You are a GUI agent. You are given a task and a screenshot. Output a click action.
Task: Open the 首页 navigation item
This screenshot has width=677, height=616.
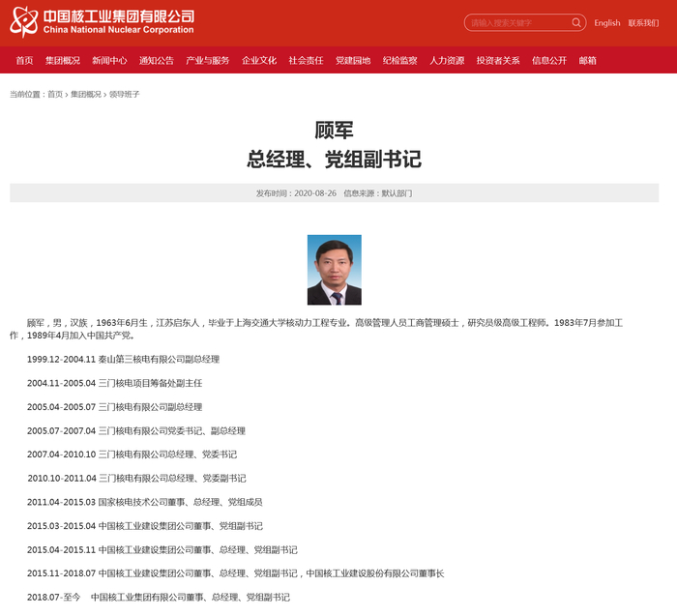[24, 60]
